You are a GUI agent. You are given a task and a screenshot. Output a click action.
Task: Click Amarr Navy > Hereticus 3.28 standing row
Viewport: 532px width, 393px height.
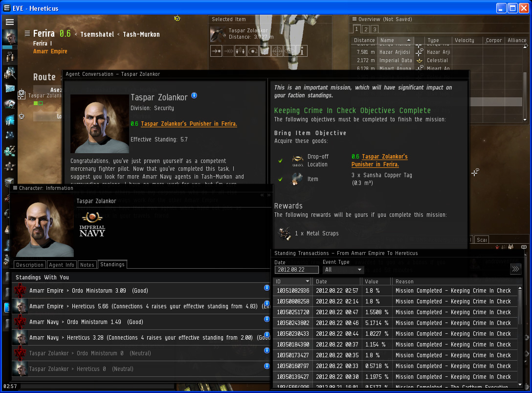click(141, 338)
